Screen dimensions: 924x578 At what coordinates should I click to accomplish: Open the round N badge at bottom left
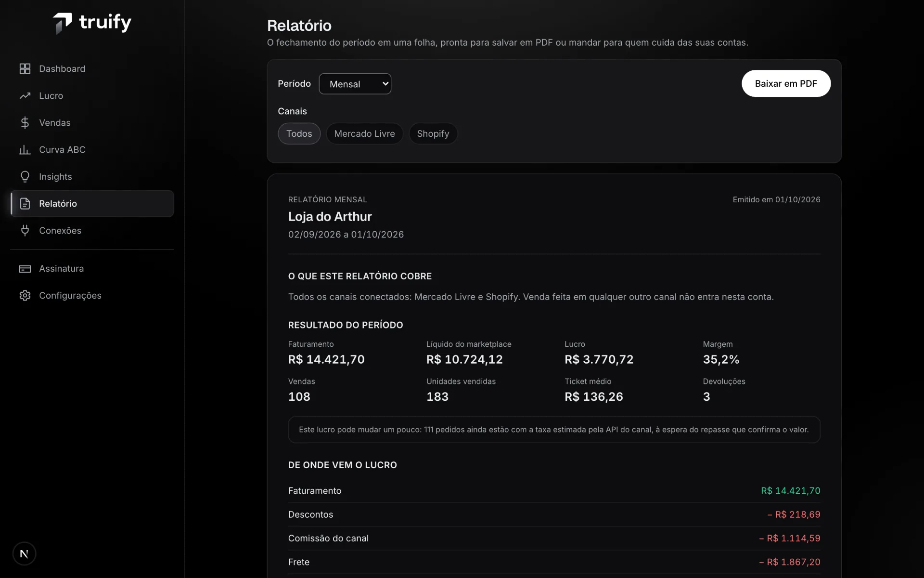24,554
